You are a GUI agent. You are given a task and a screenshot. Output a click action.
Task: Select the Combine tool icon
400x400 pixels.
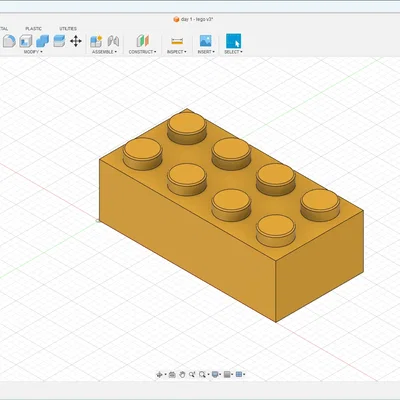(42, 41)
